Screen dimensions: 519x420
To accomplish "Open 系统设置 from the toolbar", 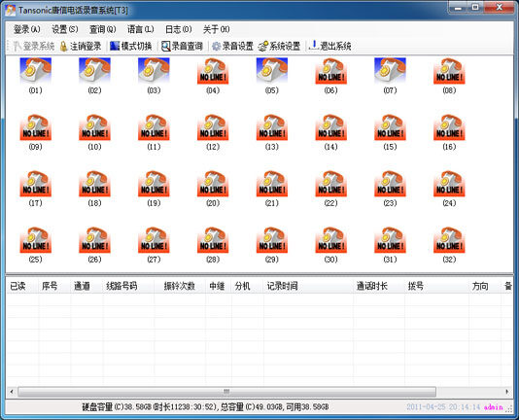I will [280, 46].
